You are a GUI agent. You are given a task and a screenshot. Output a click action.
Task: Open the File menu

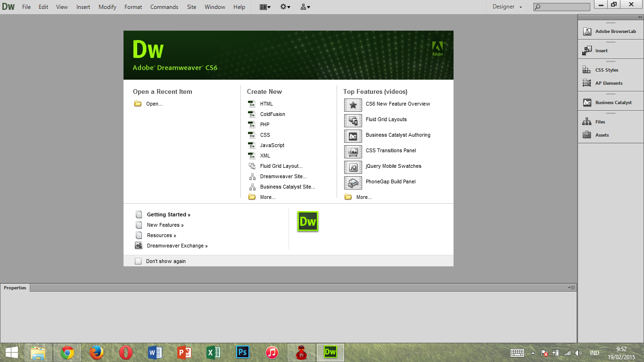pyautogui.click(x=26, y=7)
